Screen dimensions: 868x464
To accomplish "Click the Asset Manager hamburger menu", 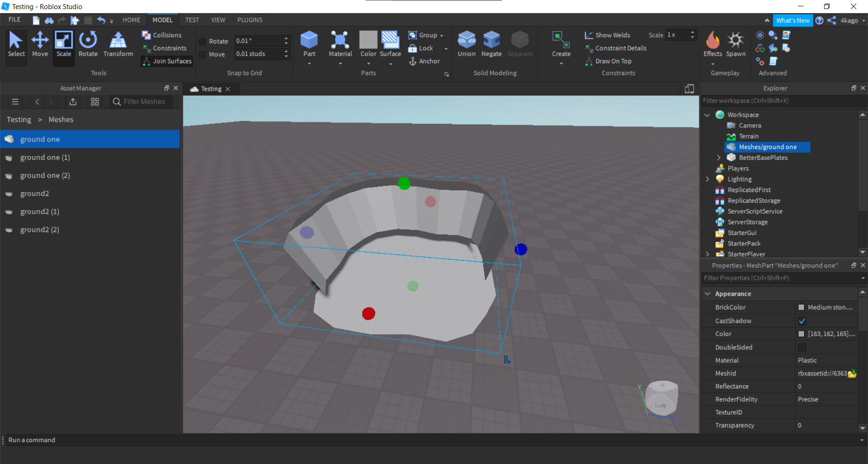I will (x=15, y=102).
